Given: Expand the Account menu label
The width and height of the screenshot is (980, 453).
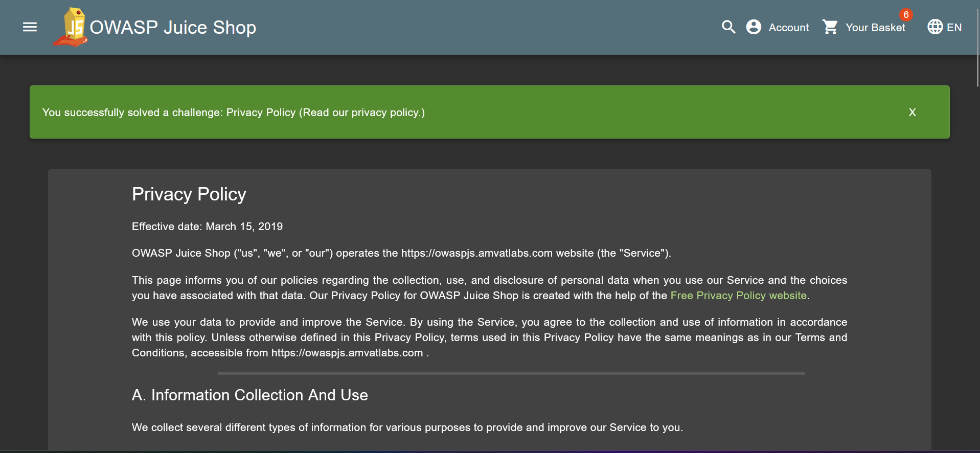Looking at the screenshot, I should coord(789,28).
